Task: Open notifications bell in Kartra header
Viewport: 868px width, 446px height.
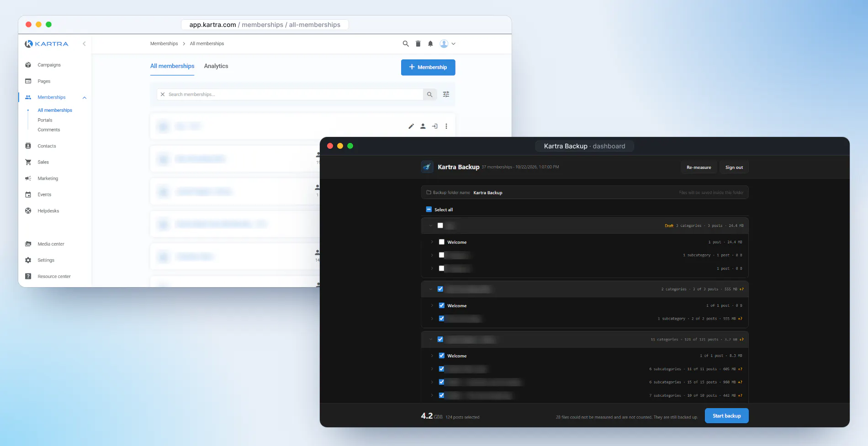Action: 430,44
